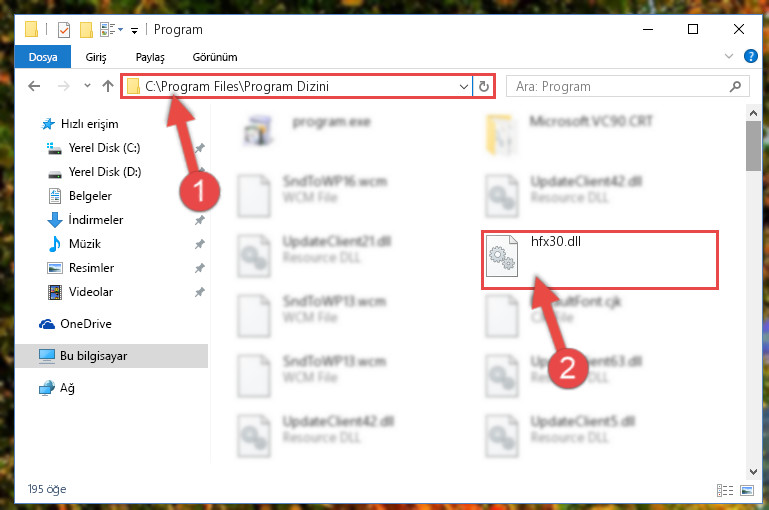
Task: Switch to the Görünüm ribbon tab
Action: click(x=215, y=57)
